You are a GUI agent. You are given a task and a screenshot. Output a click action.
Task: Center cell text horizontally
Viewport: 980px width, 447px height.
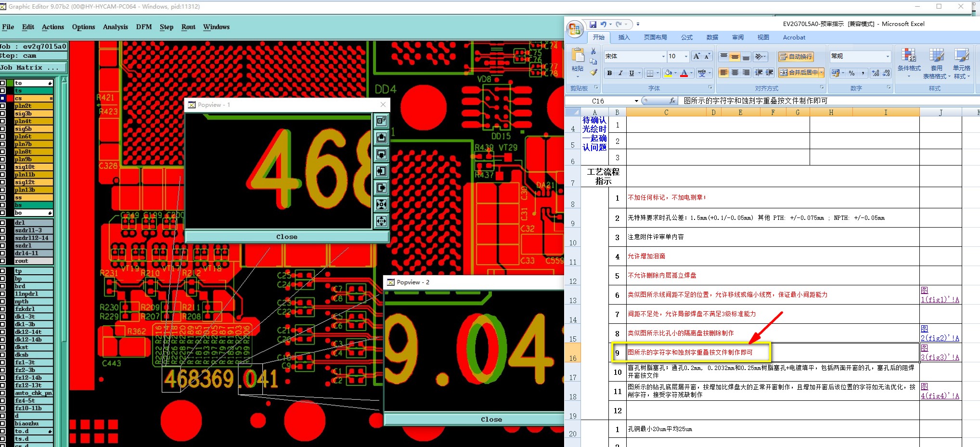[x=735, y=73]
